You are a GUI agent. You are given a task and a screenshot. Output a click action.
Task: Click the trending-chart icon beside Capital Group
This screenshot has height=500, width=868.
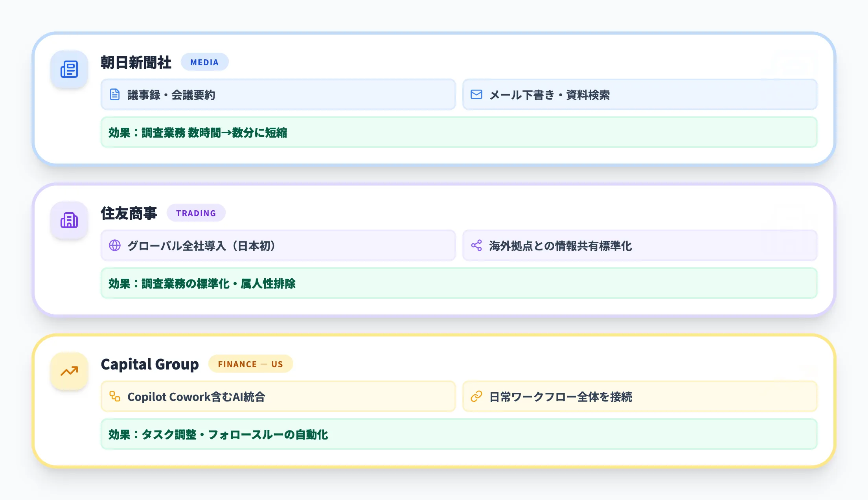69,371
